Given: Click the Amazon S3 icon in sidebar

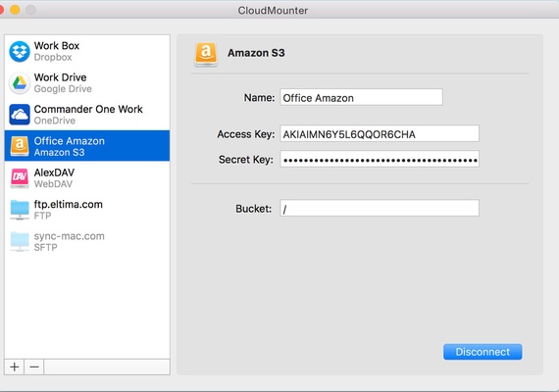Looking at the screenshot, I should click(x=20, y=146).
